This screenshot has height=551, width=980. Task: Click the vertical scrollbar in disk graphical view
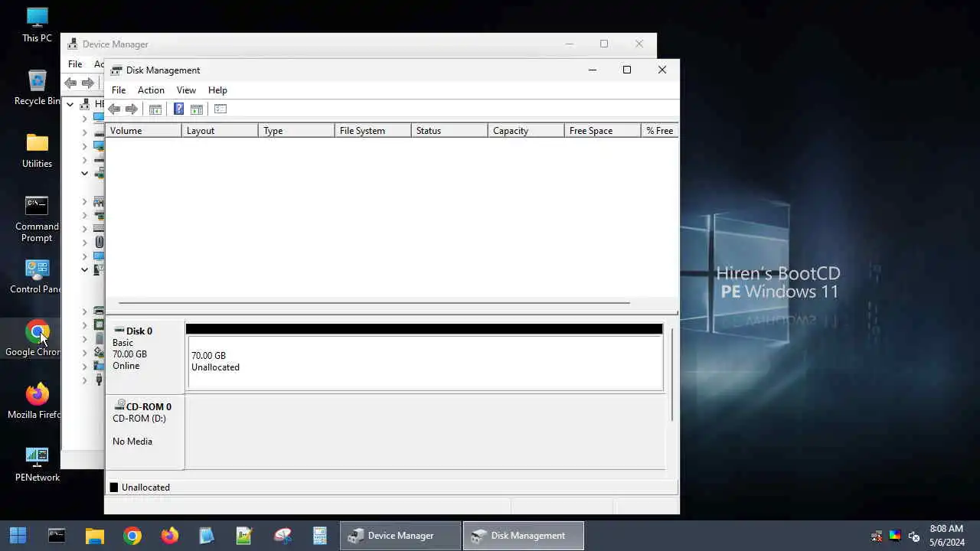click(672, 375)
